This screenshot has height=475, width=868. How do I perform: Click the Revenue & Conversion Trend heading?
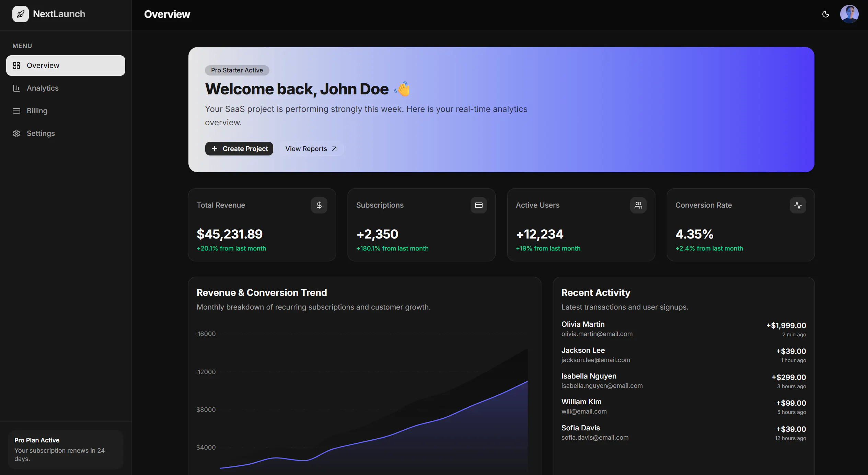[262, 293]
